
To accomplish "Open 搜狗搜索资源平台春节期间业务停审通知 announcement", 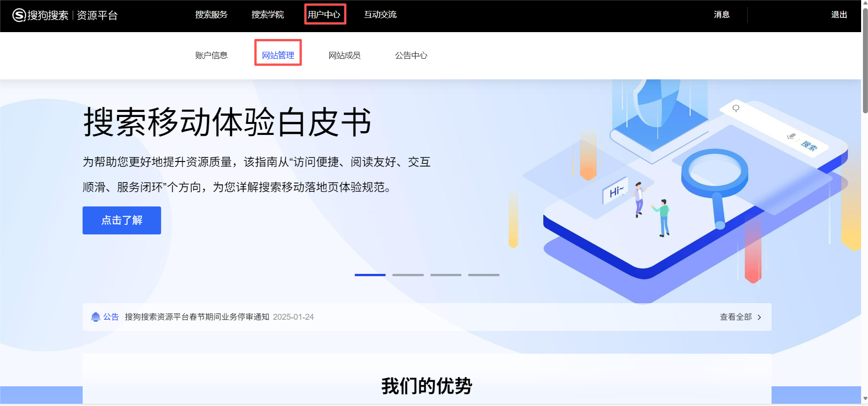I will [197, 317].
